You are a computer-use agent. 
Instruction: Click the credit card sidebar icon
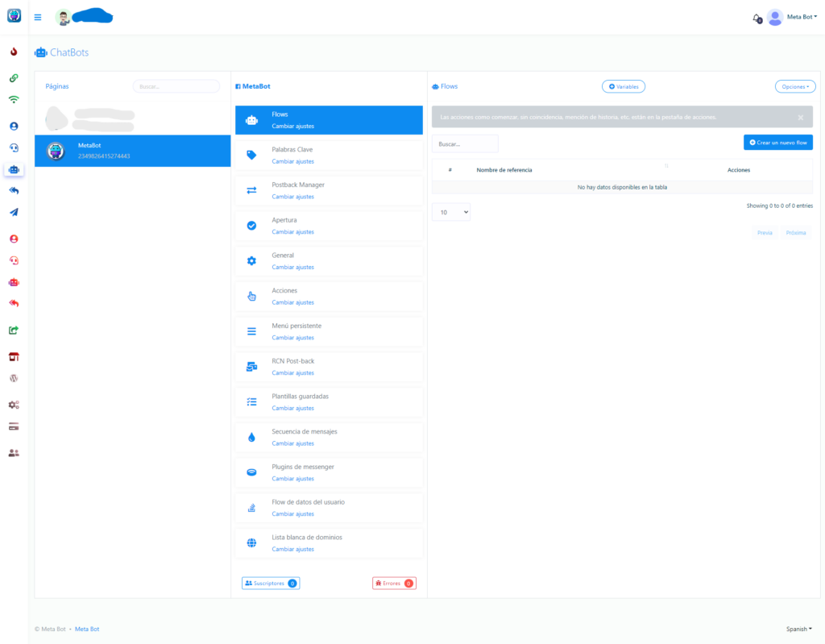(14, 426)
